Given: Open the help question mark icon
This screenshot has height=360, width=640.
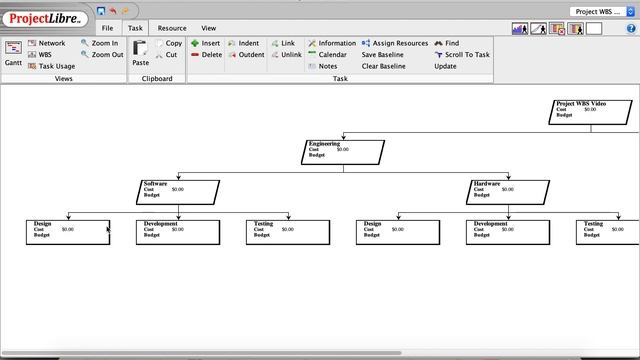Looking at the screenshot, I should coord(631,28).
